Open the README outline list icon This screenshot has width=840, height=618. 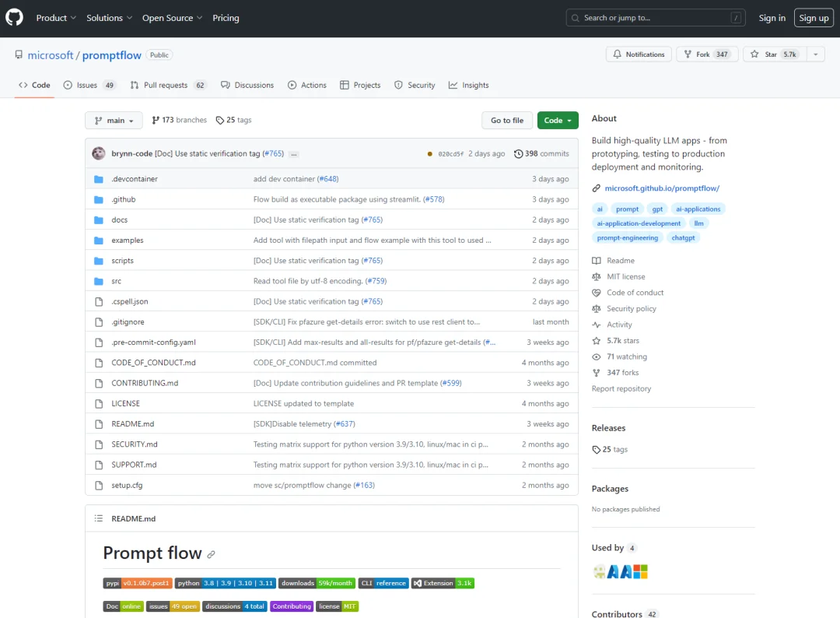click(99, 518)
